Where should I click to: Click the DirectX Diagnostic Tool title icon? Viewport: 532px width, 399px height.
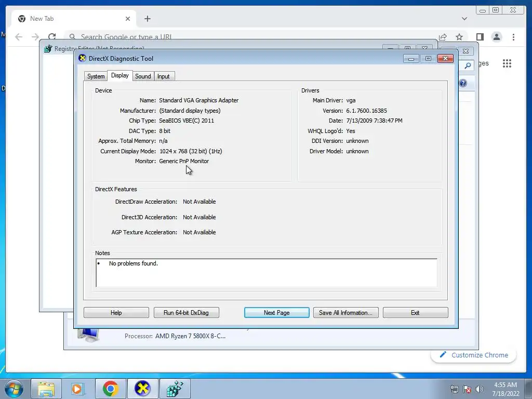[x=82, y=58]
